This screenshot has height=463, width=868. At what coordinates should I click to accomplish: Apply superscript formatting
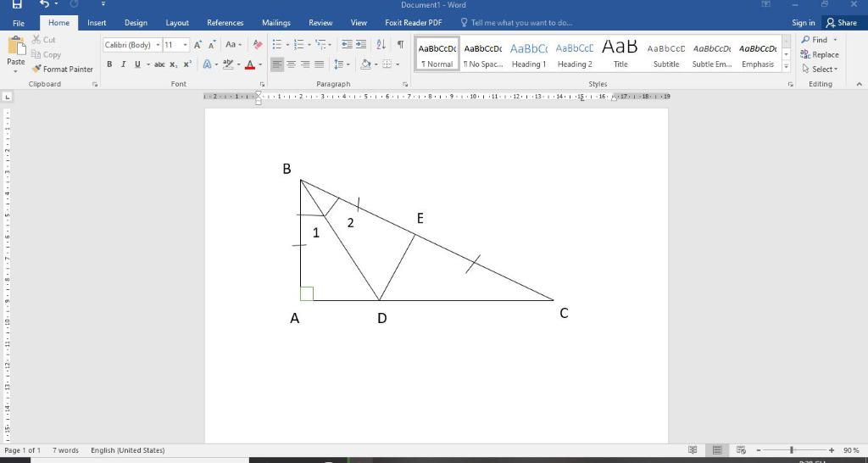pos(187,64)
